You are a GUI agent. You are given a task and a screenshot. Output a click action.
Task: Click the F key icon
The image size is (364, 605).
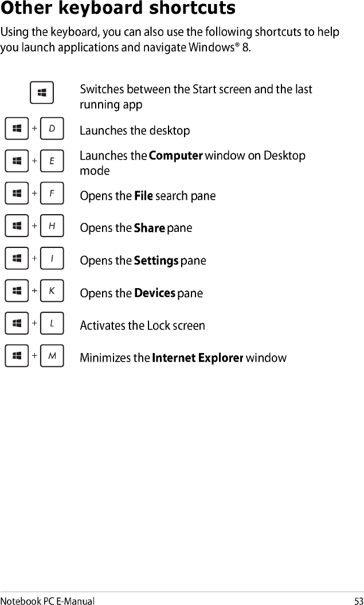[x=52, y=193]
